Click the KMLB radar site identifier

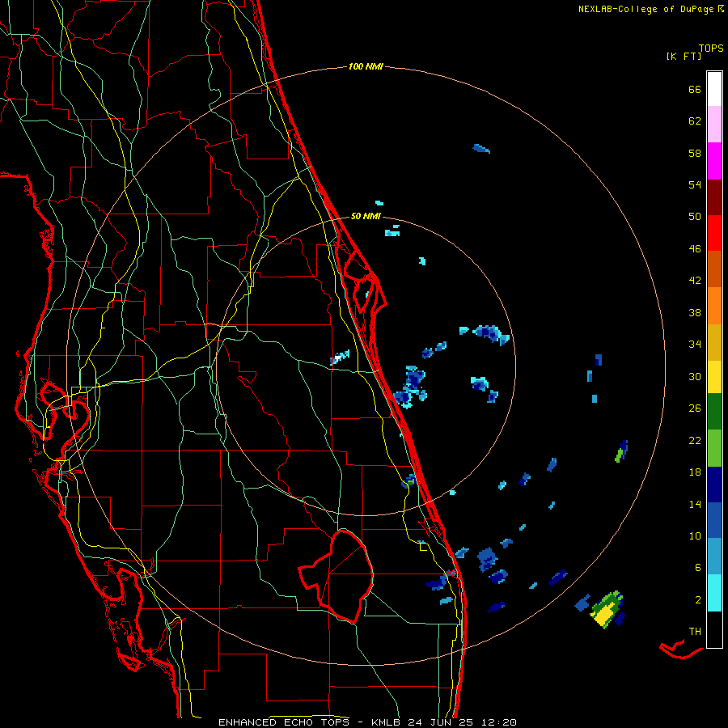(387, 722)
